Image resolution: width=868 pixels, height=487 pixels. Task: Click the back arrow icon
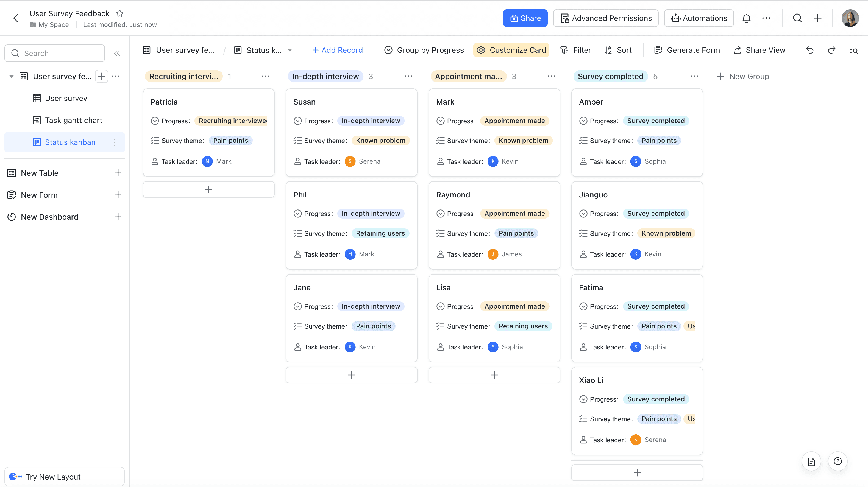click(x=16, y=18)
